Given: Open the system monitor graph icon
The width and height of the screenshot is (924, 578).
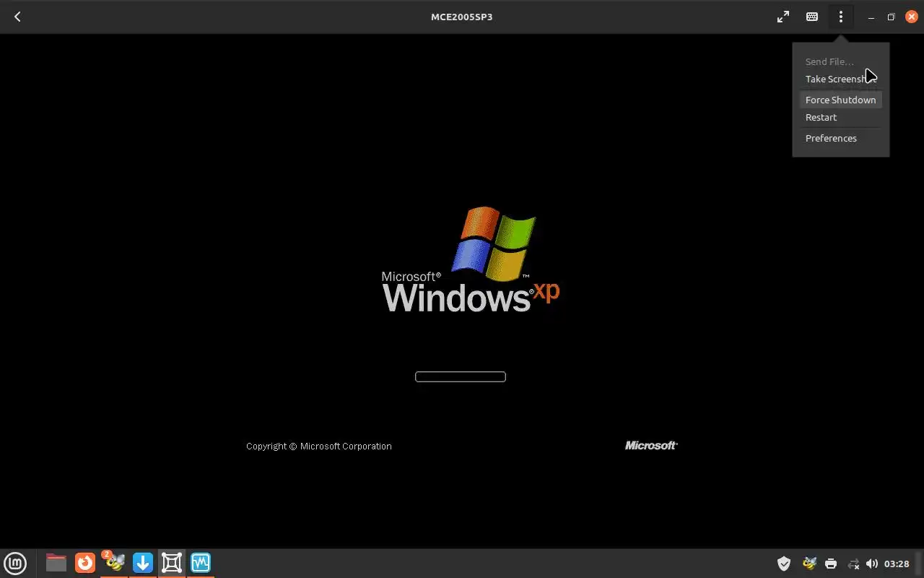Looking at the screenshot, I should (x=201, y=563).
